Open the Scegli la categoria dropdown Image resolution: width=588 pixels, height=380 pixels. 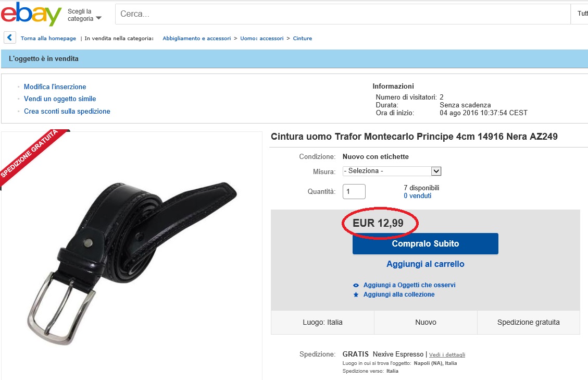click(x=84, y=15)
